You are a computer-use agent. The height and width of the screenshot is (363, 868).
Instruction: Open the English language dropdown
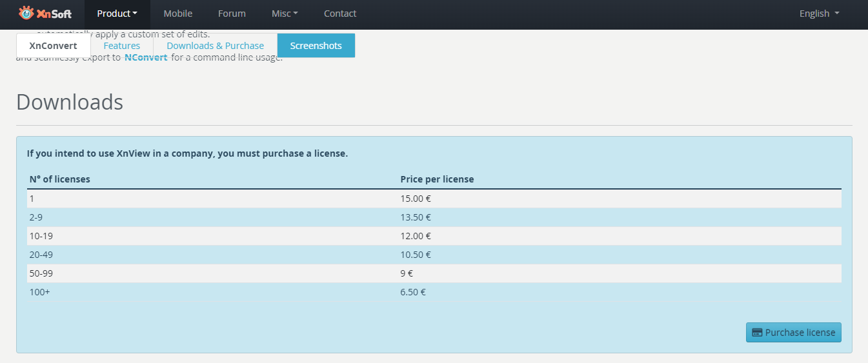[820, 14]
